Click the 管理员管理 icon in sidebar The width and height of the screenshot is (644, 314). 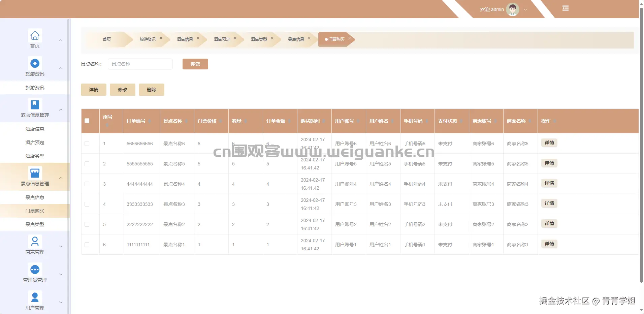click(35, 269)
